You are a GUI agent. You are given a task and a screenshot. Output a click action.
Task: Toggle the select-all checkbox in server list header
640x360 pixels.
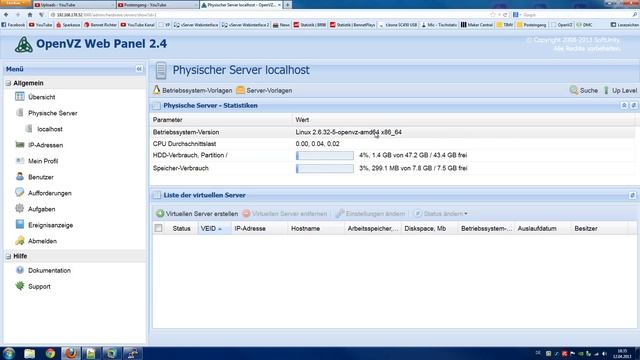[158, 228]
